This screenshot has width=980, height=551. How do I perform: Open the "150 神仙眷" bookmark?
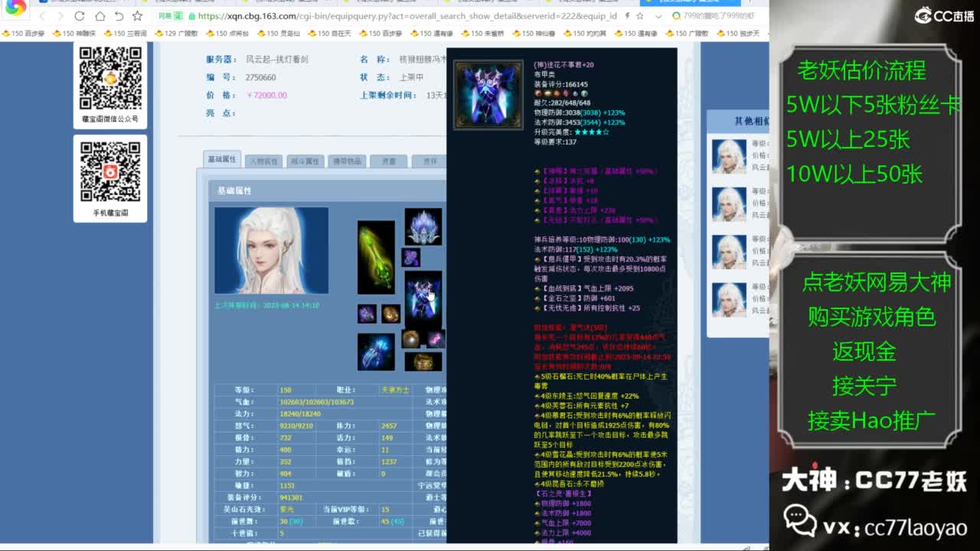(x=534, y=34)
